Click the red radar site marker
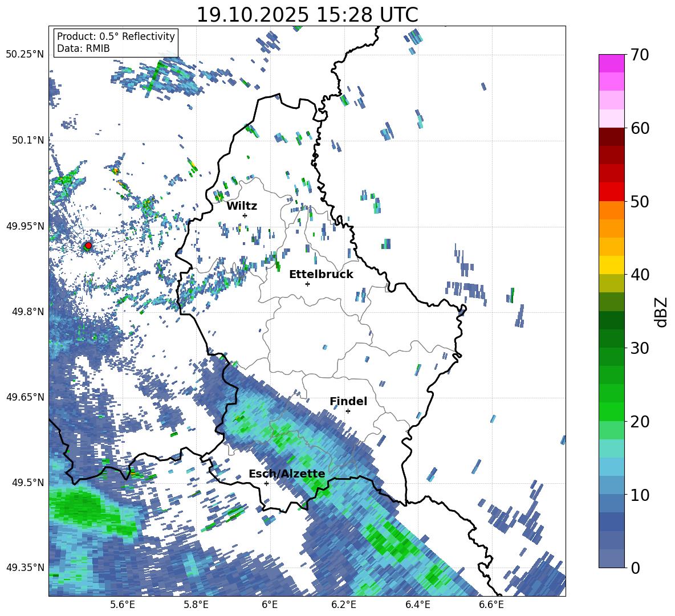 [x=88, y=246]
